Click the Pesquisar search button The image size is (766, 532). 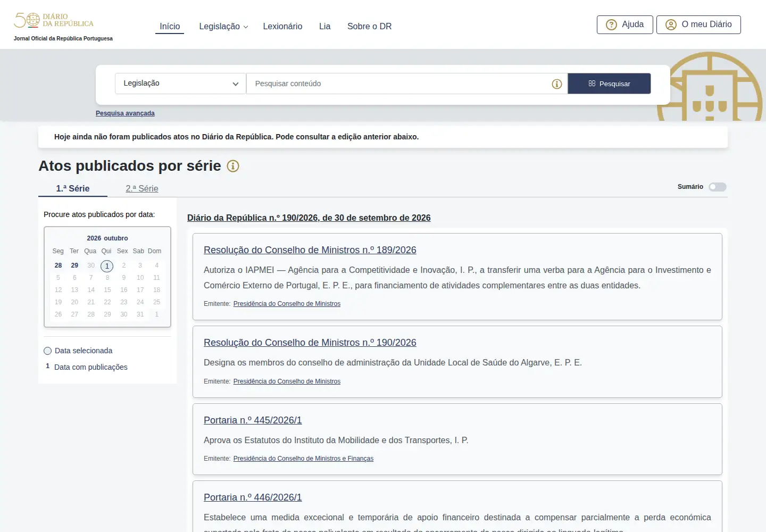tap(609, 84)
